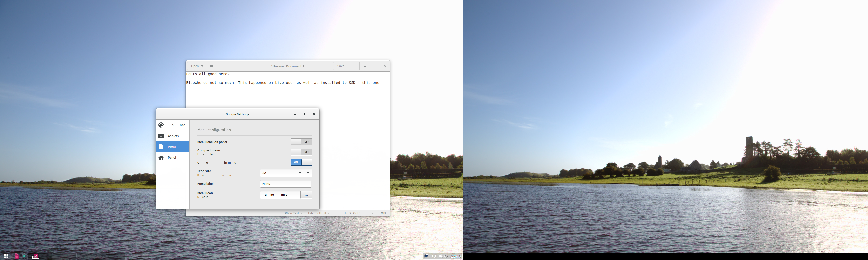
Task: Click the icon size value field showing 22
Action: (278, 173)
